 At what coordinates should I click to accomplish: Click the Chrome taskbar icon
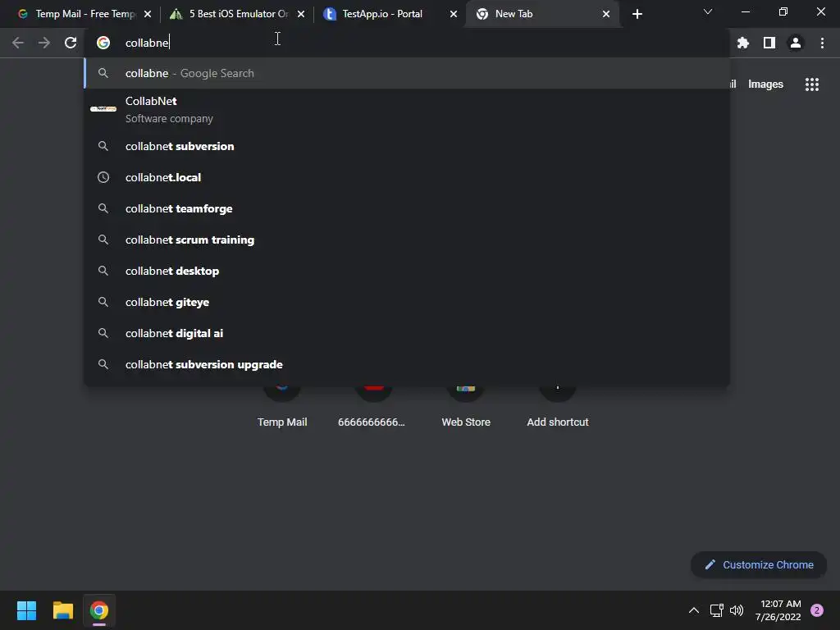99,610
